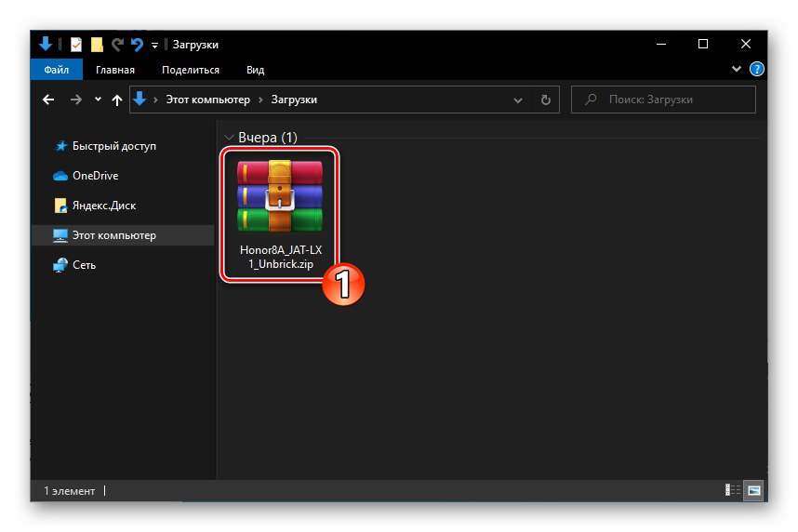Viewport: 798px width, 532px height.
Task: Open the Customize Quick Access Toolbar dropdown
Action: click(x=154, y=46)
